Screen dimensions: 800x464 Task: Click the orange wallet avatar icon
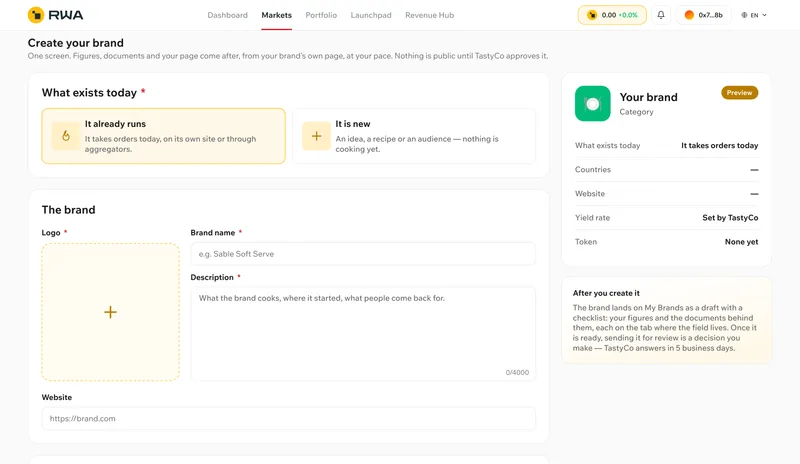coord(689,15)
